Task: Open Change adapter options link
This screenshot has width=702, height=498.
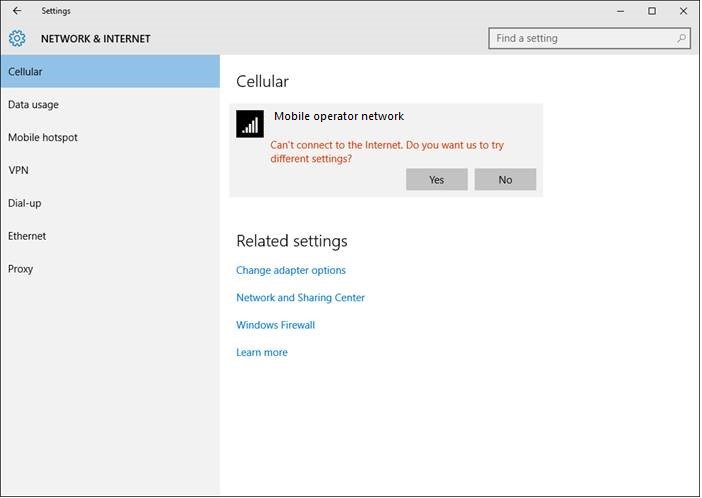Action: click(291, 270)
